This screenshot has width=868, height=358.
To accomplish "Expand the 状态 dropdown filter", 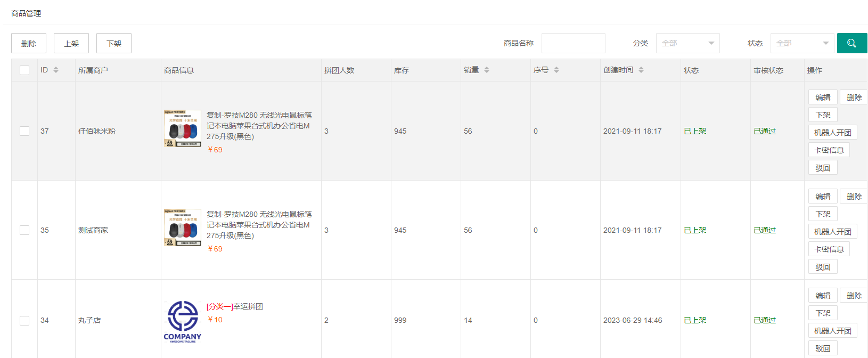I will [802, 43].
